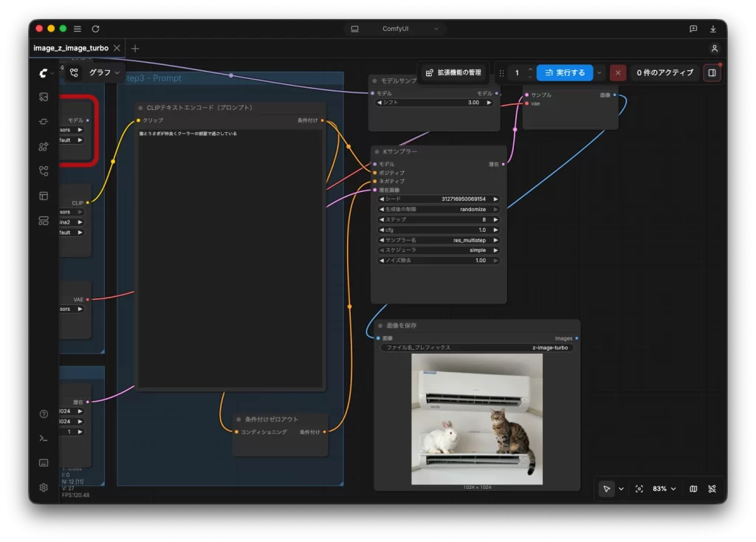
Task: Open the help question mark icon
Action: click(x=44, y=414)
